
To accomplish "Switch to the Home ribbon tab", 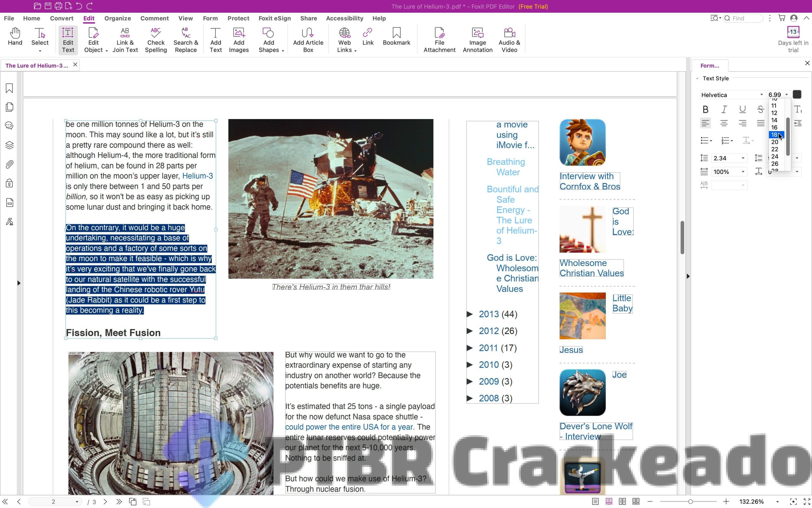I will [31, 18].
